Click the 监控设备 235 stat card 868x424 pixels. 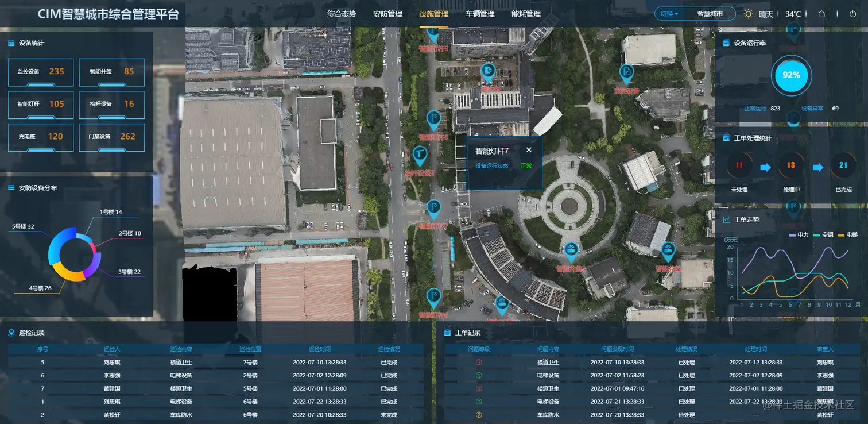(x=41, y=72)
